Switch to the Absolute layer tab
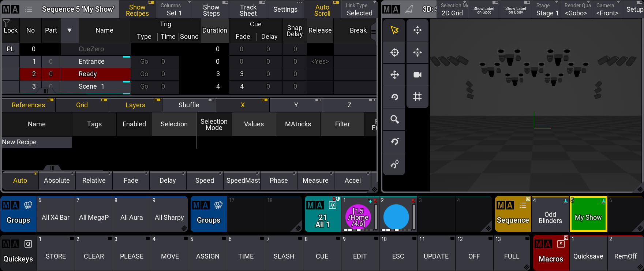Image resolution: width=644 pixels, height=271 pixels. click(57, 181)
